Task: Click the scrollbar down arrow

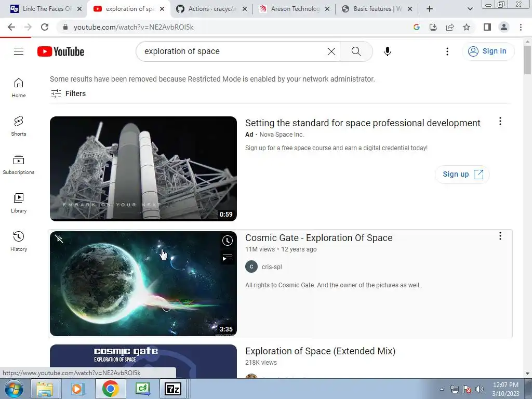Action: click(x=527, y=374)
